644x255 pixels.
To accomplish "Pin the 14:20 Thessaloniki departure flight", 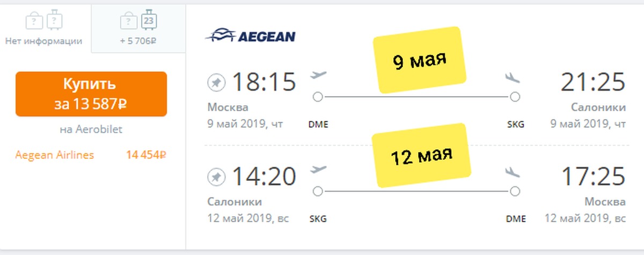I will (x=216, y=177).
